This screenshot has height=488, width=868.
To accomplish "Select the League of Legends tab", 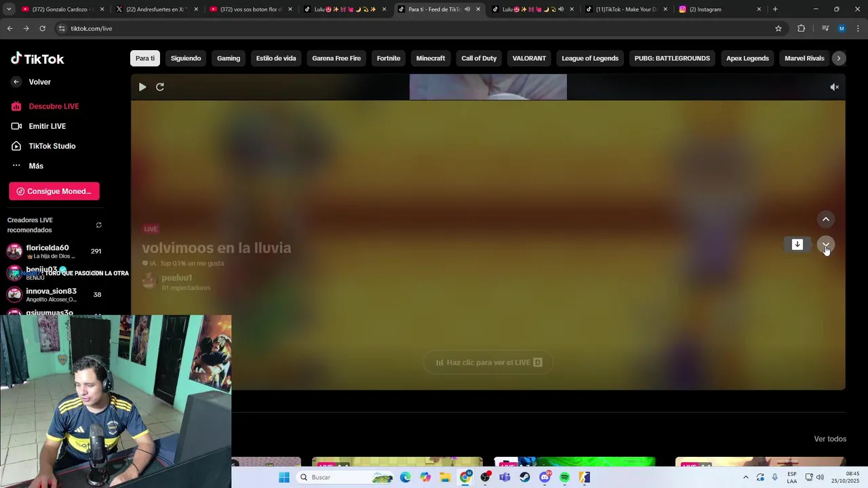I will click(590, 58).
